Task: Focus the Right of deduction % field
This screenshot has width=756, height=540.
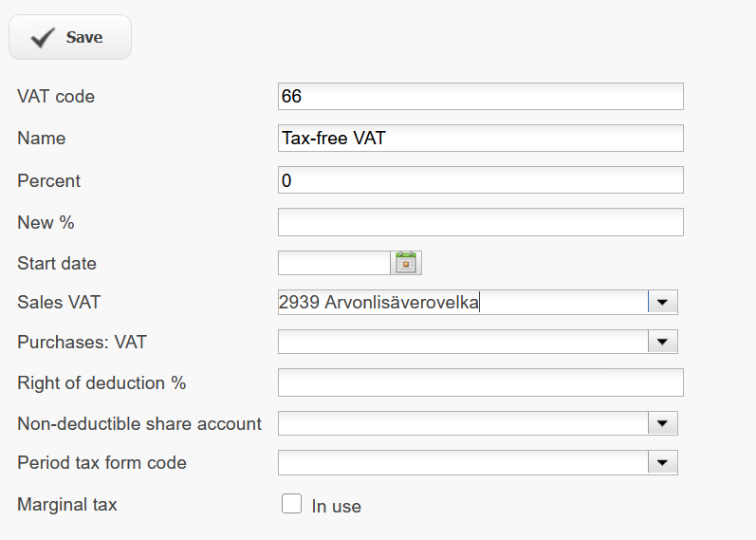Action: [481, 382]
